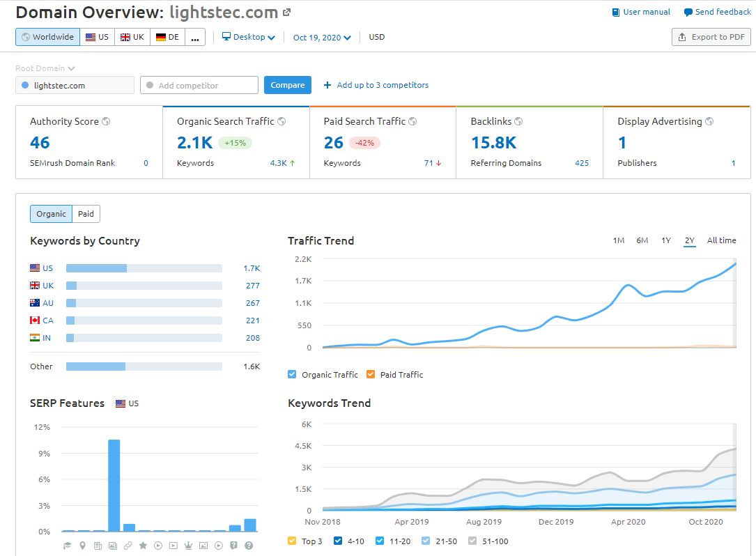Open the Send feedback link
Screen dimensions: 756x556
[723, 12]
